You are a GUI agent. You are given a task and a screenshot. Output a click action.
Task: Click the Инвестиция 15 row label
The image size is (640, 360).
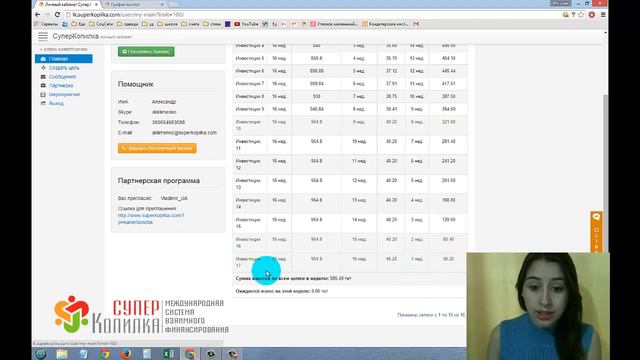[x=248, y=223]
